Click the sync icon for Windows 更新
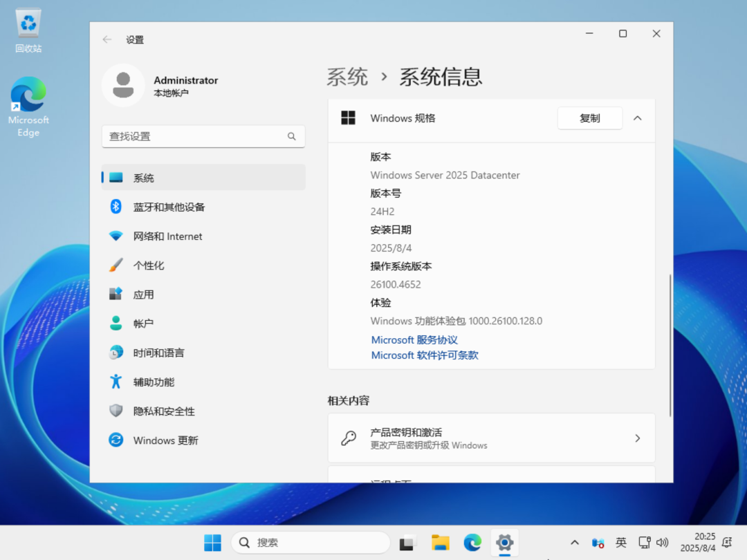Screen dimensions: 747x560 [x=116, y=440]
